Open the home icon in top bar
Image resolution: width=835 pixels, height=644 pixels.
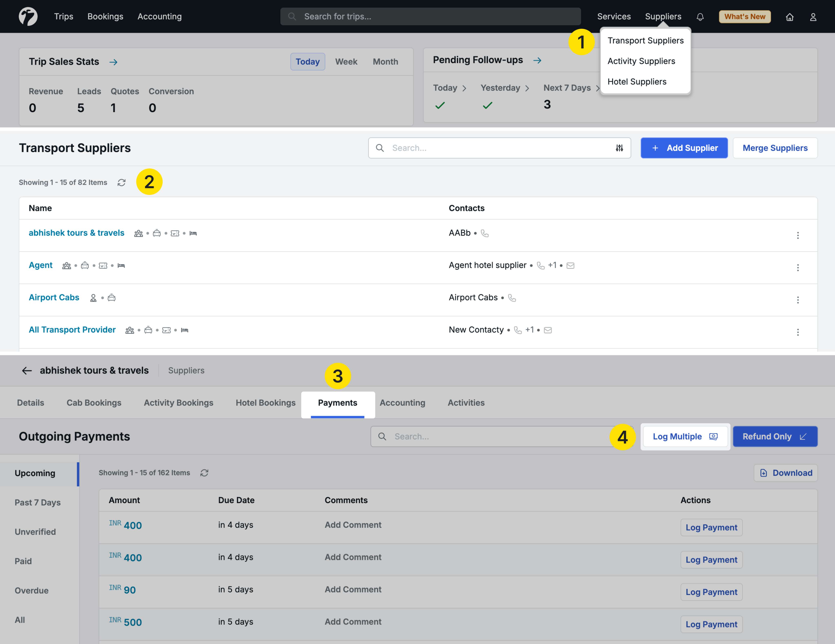[x=790, y=17]
